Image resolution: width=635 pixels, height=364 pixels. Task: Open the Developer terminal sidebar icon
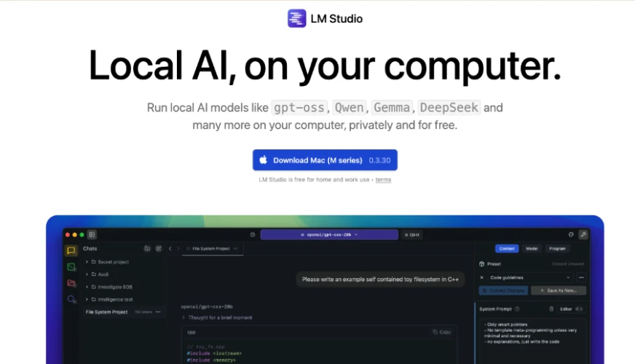(x=71, y=266)
